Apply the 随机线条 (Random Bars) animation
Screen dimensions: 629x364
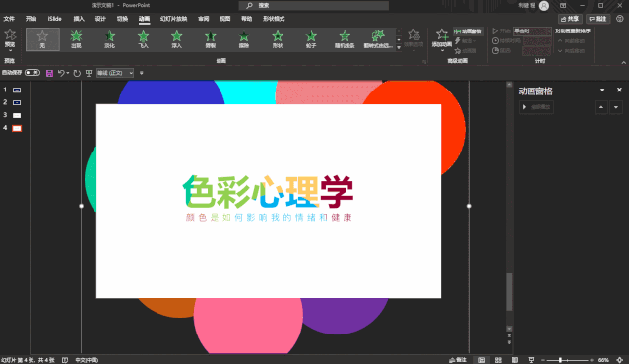[x=345, y=39]
